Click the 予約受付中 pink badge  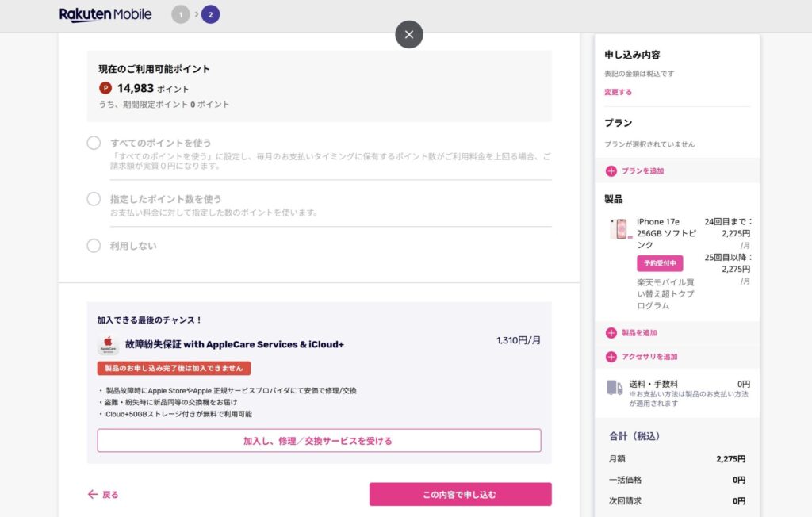pos(660,263)
